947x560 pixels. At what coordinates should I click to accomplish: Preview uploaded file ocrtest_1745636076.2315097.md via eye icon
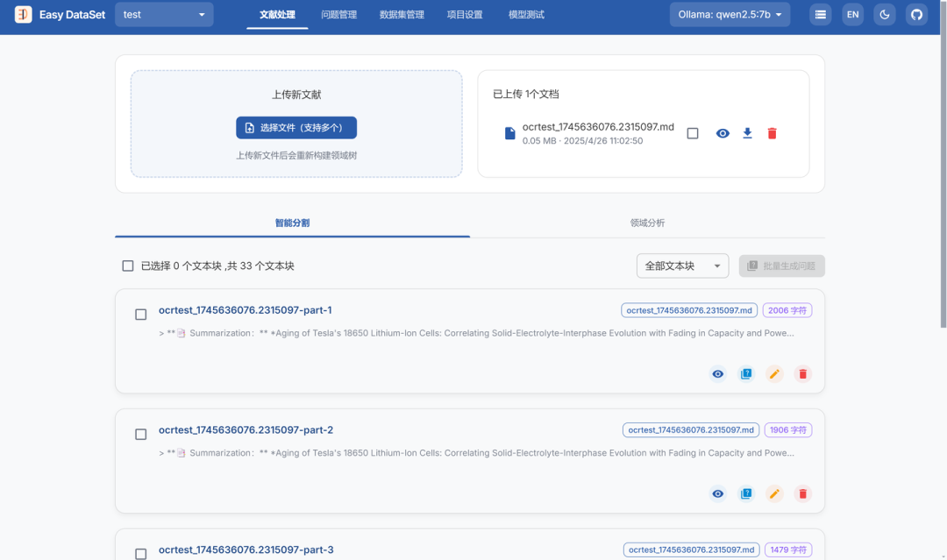(723, 133)
